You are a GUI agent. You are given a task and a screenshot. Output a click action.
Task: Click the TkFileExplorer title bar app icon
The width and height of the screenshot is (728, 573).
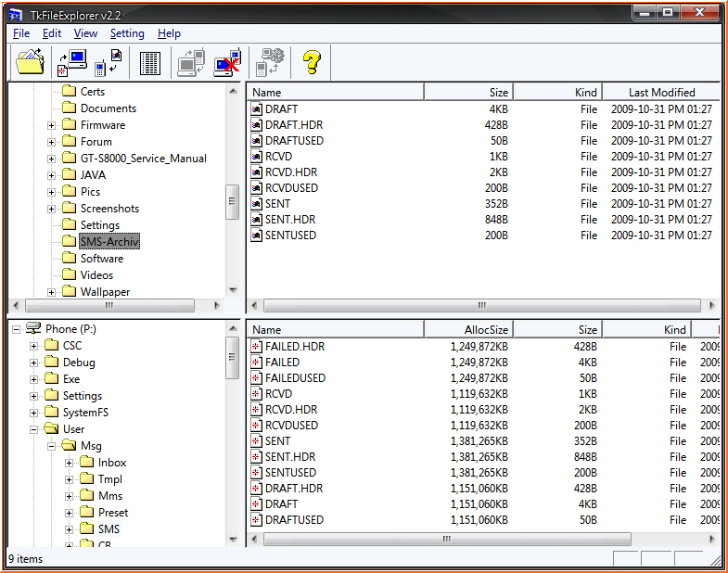(x=16, y=16)
